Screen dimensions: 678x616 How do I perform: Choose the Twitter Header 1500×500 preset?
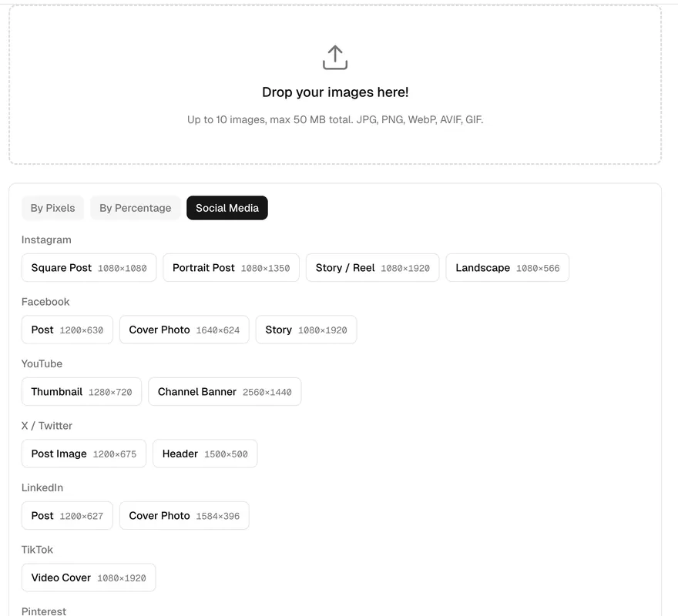coord(205,454)
